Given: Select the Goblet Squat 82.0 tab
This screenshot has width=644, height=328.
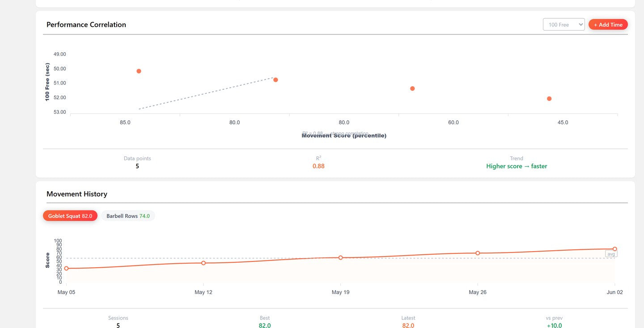Looking at the screenshot, I should 70,216.
